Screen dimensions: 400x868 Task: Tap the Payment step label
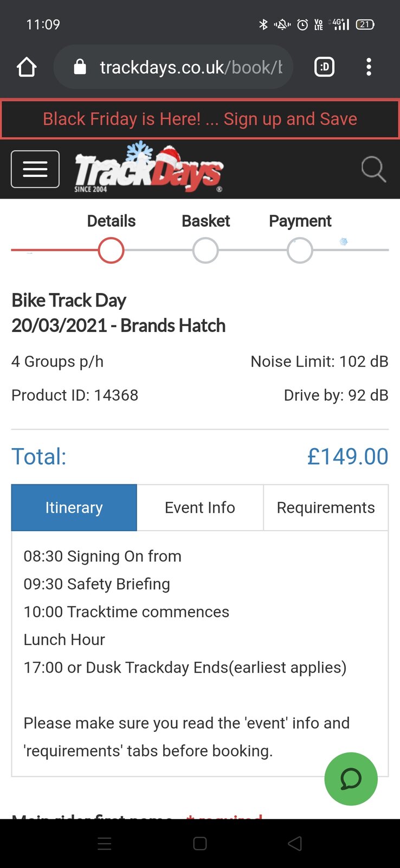click(300, 221)
